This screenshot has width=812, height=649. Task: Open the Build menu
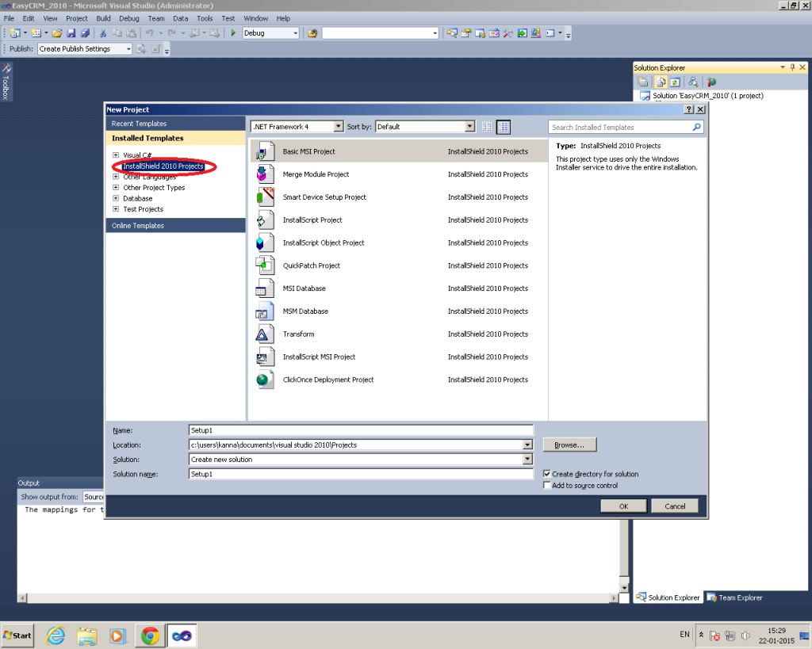104,18
